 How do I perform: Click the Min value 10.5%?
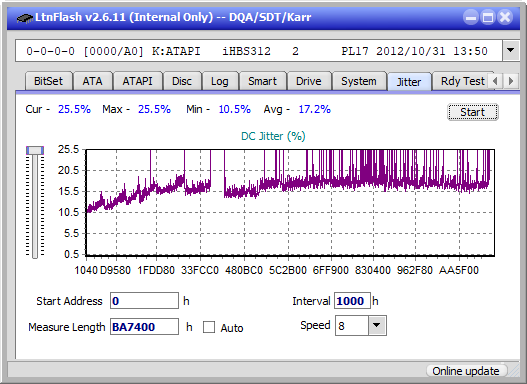(x=235, y=109)
